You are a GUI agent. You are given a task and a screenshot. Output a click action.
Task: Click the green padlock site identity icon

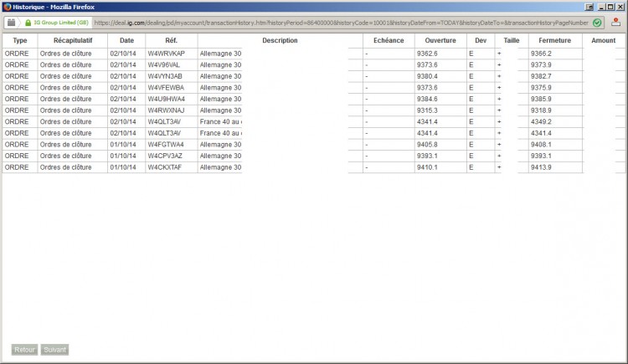pos(28,23)
